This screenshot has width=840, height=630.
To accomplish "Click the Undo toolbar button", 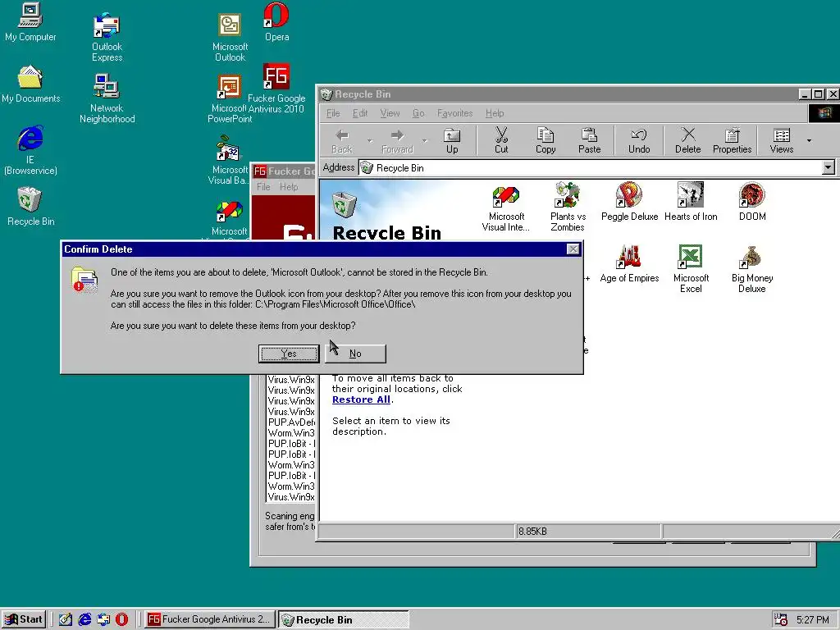I will (638, 141).
